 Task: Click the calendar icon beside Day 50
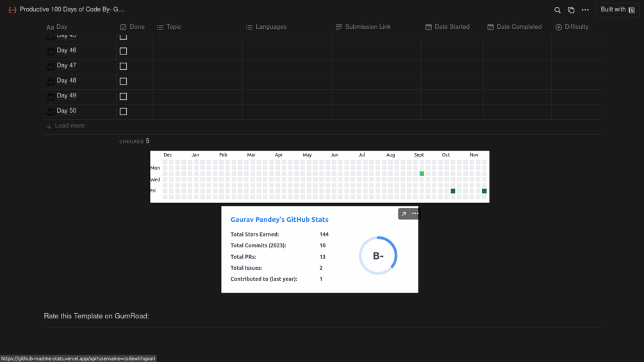(51, 111)
